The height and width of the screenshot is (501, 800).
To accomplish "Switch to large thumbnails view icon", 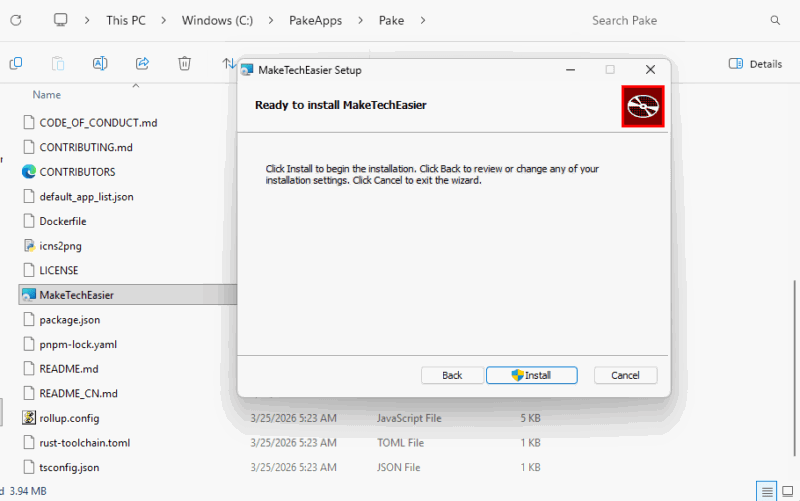I will tap(788, 491).
